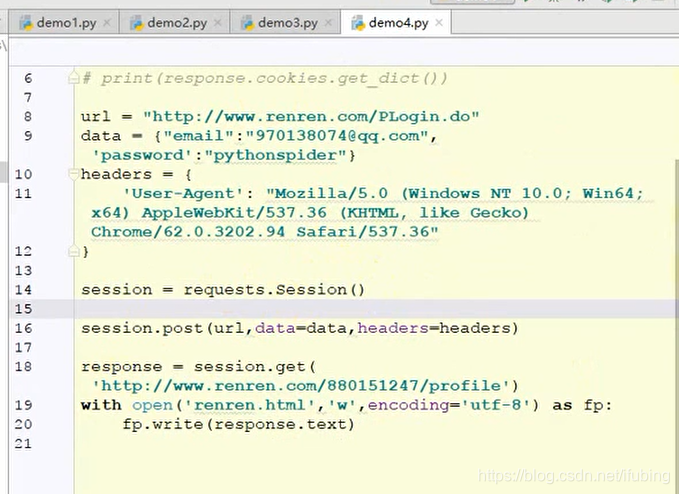Close the demo1.py tab
The height and width of the screenshot is (494, 679).
(107, 23)
